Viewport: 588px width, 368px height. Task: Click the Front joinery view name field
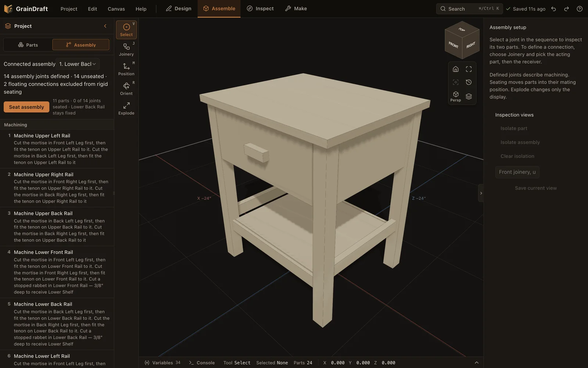(517, 172)
